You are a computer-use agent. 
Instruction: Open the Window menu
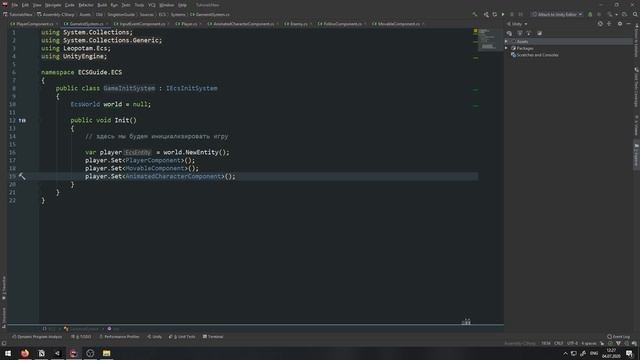point(167,5)
